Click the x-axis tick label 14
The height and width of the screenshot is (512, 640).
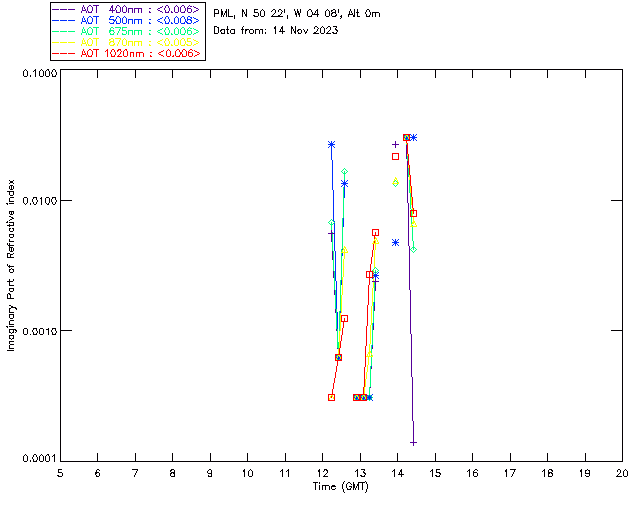point(398,473)
